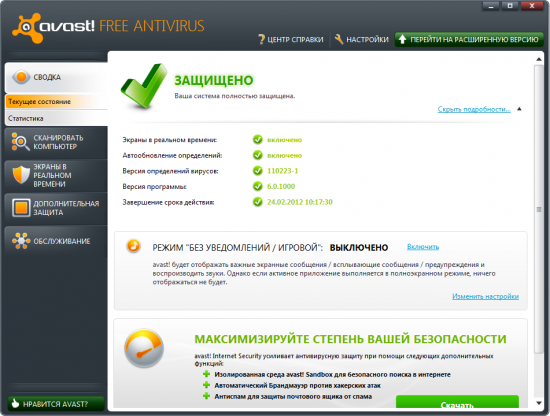The width and height of the screenshot is (550, 416).
Task: Maximize the avast window
Action: [510, 6]
